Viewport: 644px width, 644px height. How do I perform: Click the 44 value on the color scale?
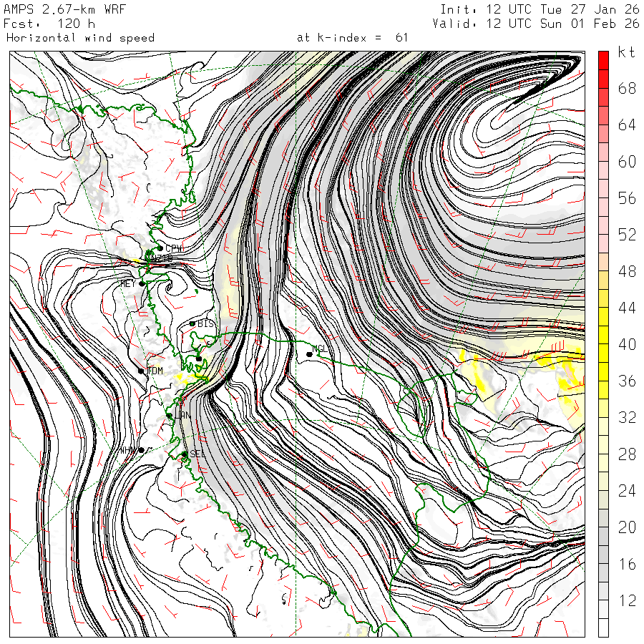tap(627, 308)
